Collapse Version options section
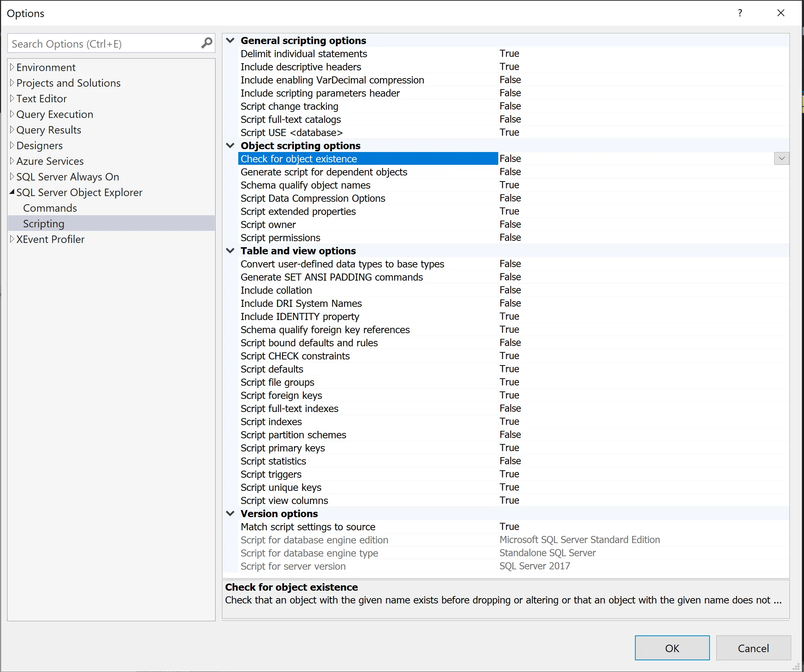 coord(230,514)
